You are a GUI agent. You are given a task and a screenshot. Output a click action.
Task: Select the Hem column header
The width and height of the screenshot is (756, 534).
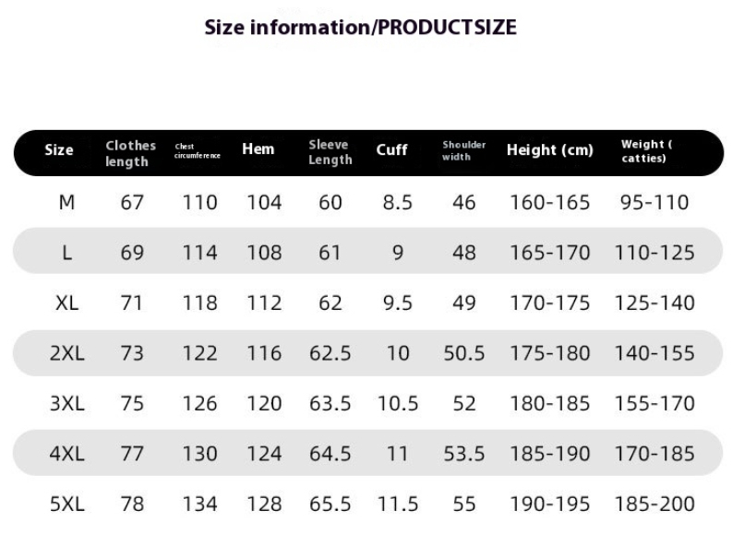pos(258,148)
